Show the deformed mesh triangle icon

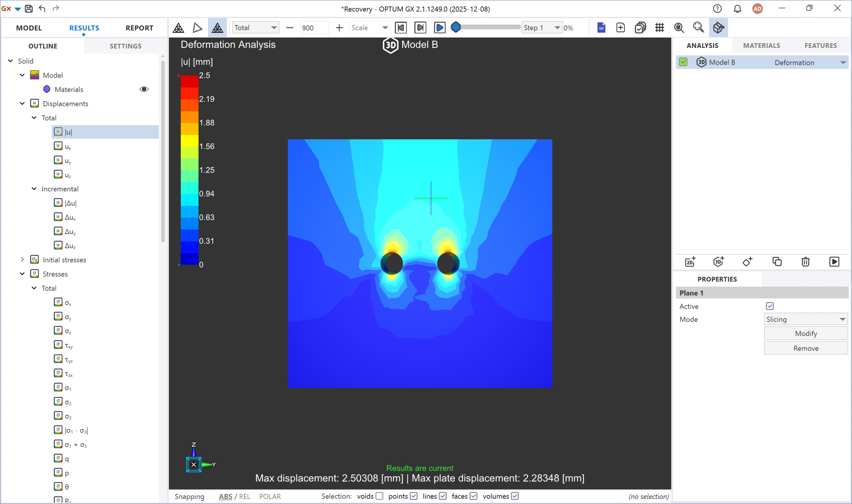(197, 28)
